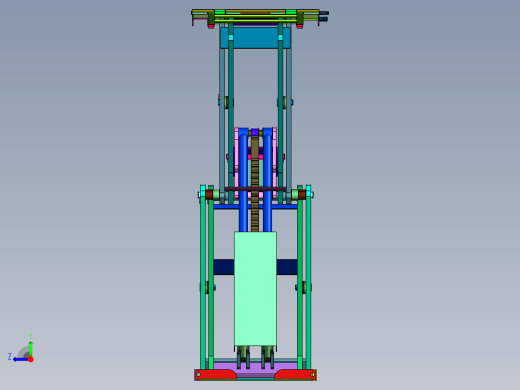Viewport: 520px width, 390px height.
Task: Select the right blue hydraulic cylinder tube
Action: (x=267, y=182)
